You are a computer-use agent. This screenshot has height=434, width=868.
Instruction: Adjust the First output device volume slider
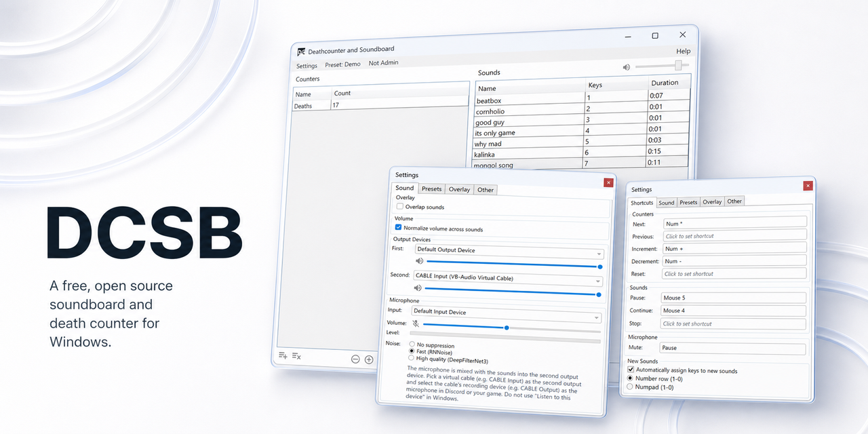tap(514, 264)
